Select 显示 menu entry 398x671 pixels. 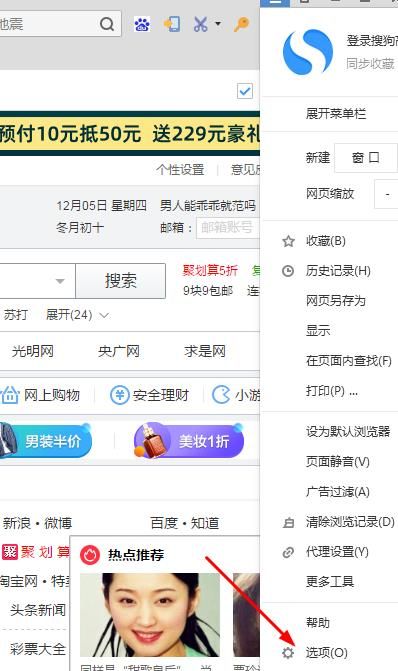pos(318,331)
